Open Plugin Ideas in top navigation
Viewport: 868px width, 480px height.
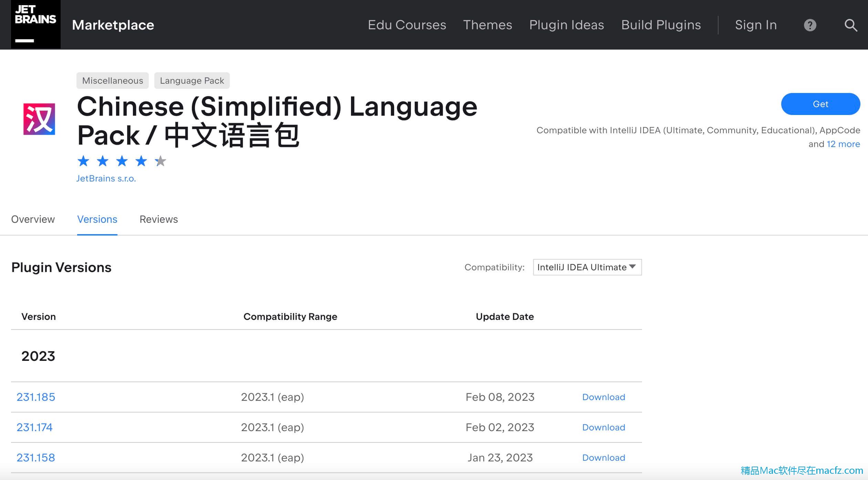[x=567, y=25]
